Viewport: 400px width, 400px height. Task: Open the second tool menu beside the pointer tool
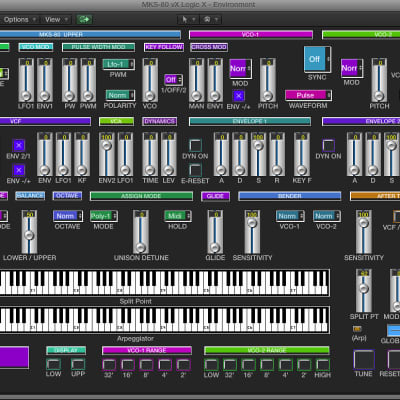210,19
